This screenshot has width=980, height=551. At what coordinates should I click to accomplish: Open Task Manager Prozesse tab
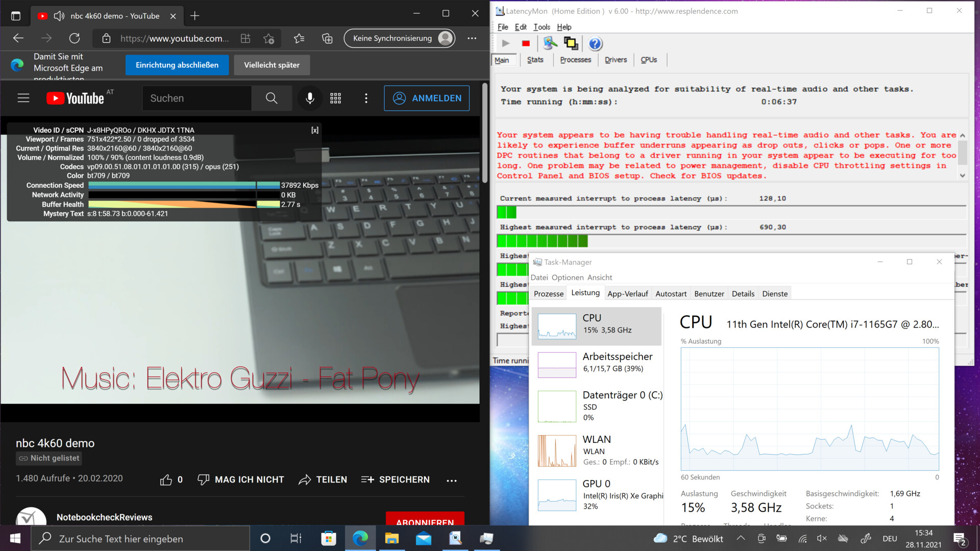[548, 293]
